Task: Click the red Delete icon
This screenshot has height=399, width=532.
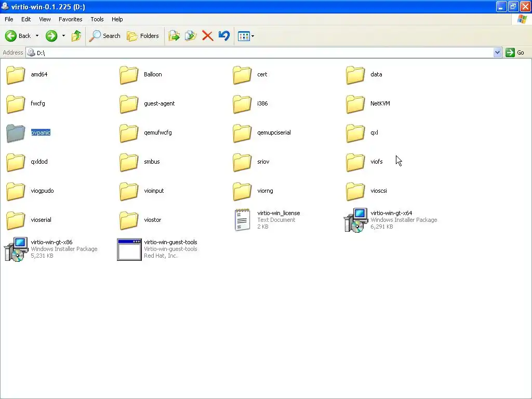Action: point(207,36)
